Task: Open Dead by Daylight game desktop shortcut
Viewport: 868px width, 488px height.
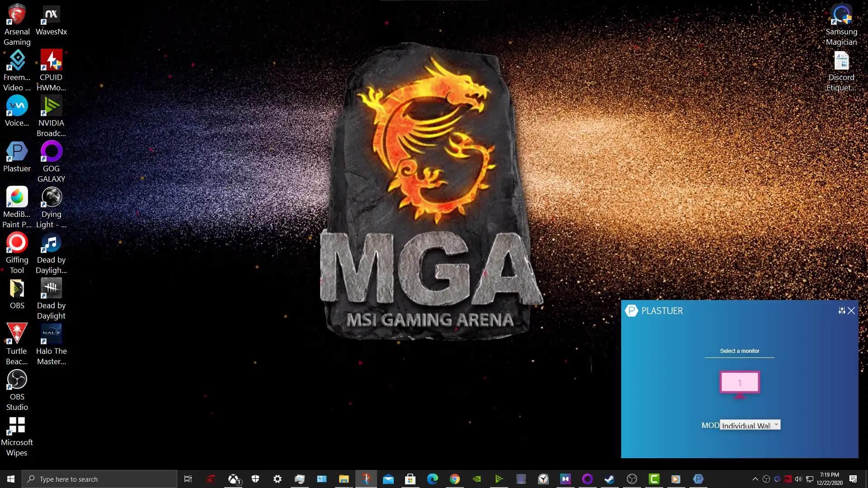Action: coord(51,299)
